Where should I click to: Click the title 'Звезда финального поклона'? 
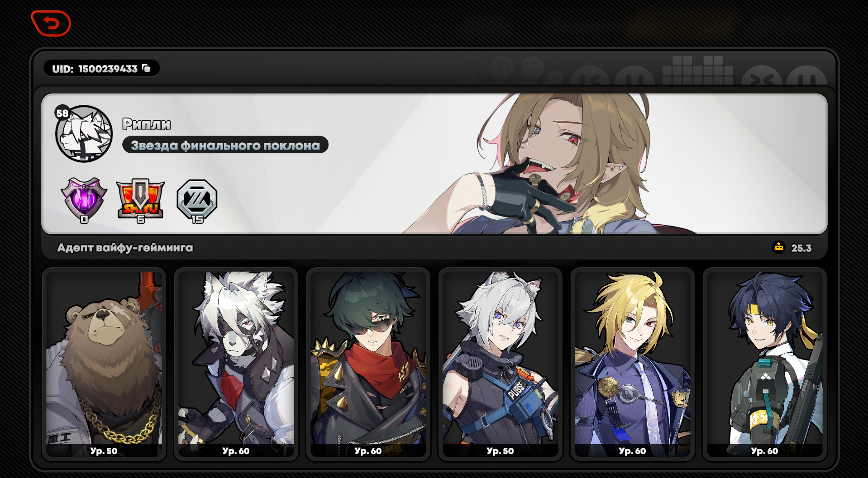(225, 145)
